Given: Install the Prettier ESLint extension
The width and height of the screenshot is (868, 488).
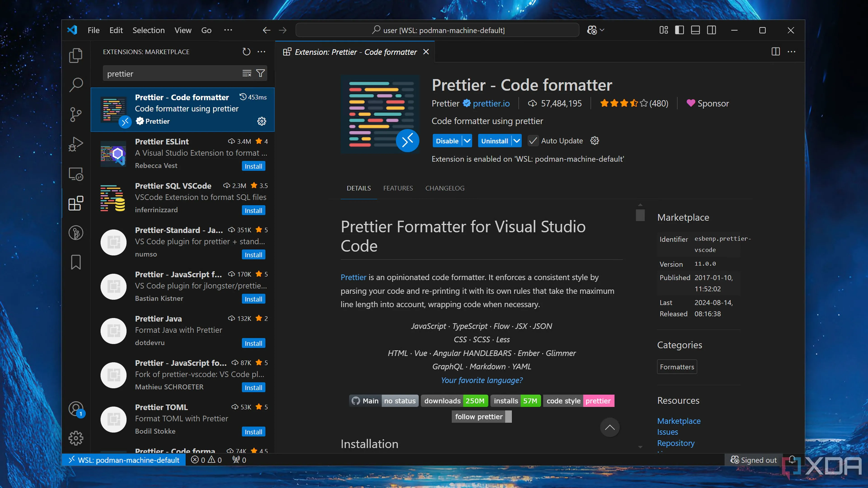Looking at the screenshot, I should pyautogui.click(x=253, y=166).
